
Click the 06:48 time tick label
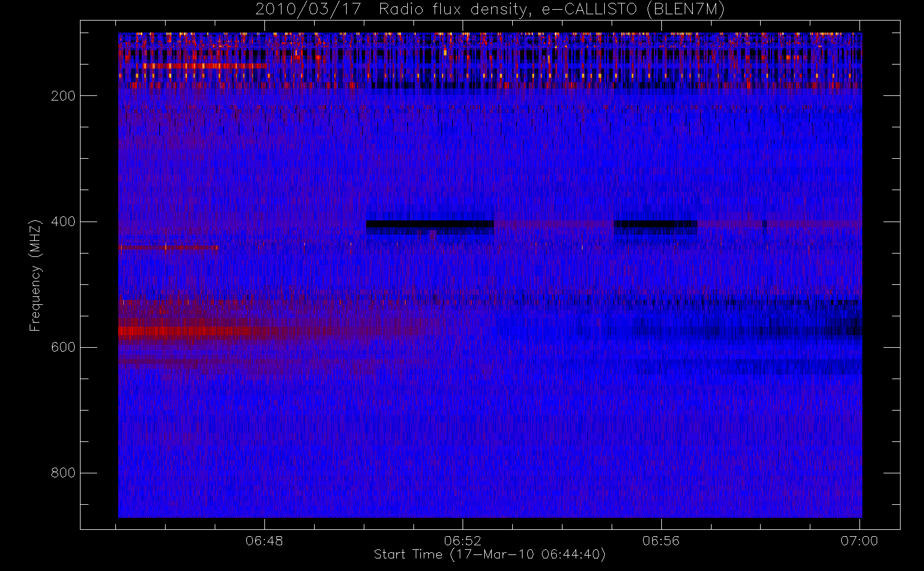(x=264, y=541)
